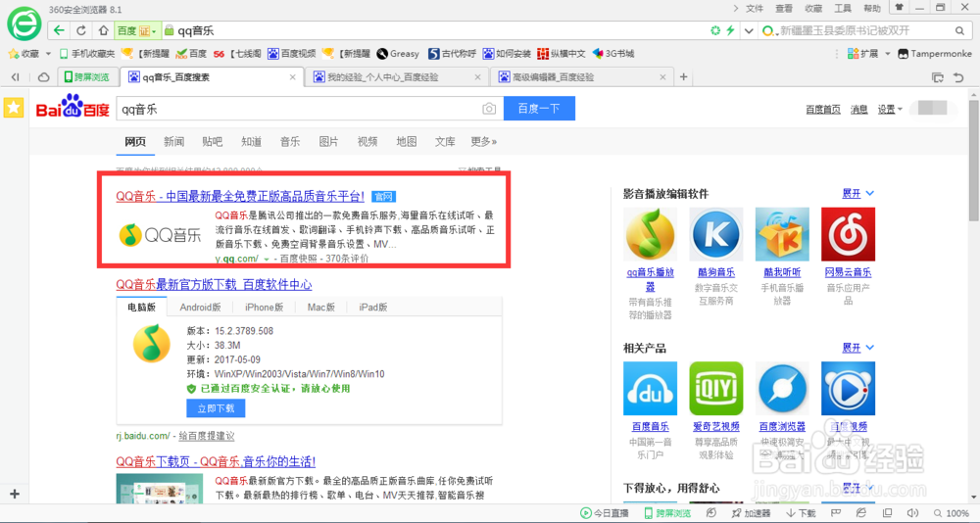Select the Android版 download tab
This screenshot has height=523, width=980.
tap(200, 307)
